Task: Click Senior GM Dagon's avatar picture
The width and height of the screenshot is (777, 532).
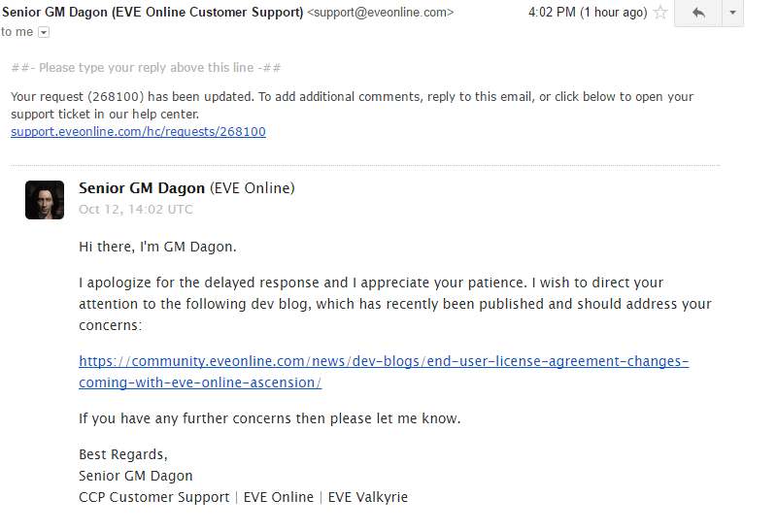Action: pyautogui.click(x=45, y=200)
